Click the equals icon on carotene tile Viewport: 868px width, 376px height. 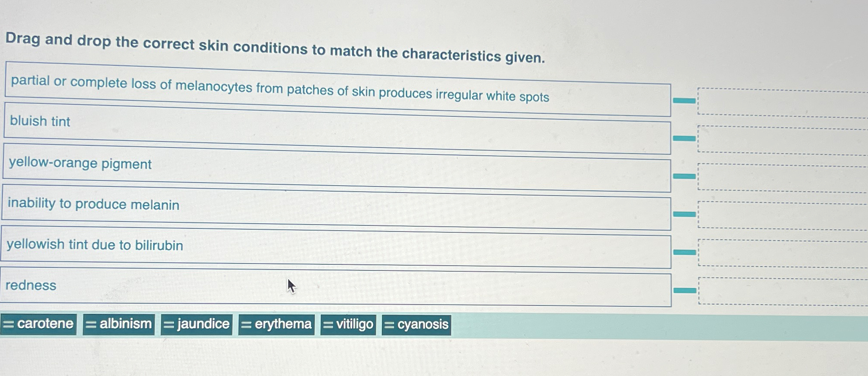coord(10,324)
